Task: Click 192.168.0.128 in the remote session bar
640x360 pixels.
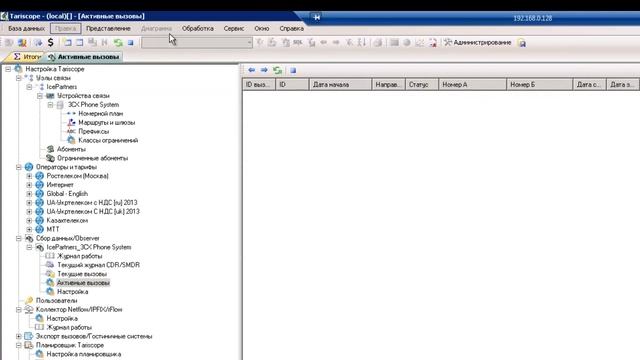Action: click(x=532, y=18)
